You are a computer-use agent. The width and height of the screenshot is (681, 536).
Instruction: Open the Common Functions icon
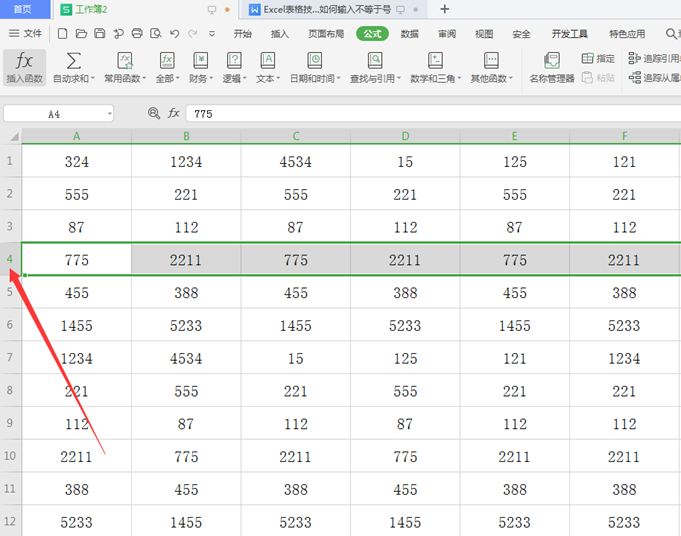pyautogui.click(x=125, y=61)
